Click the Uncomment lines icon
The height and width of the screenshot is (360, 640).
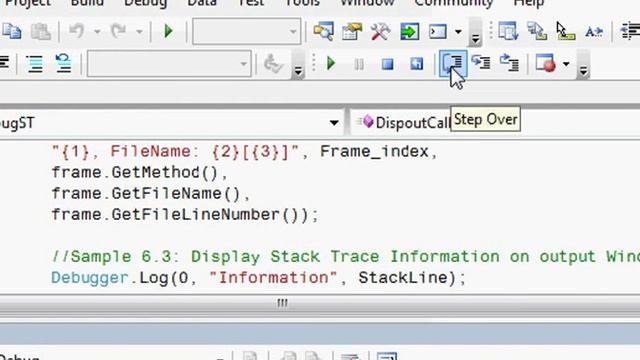coord(64,64)
